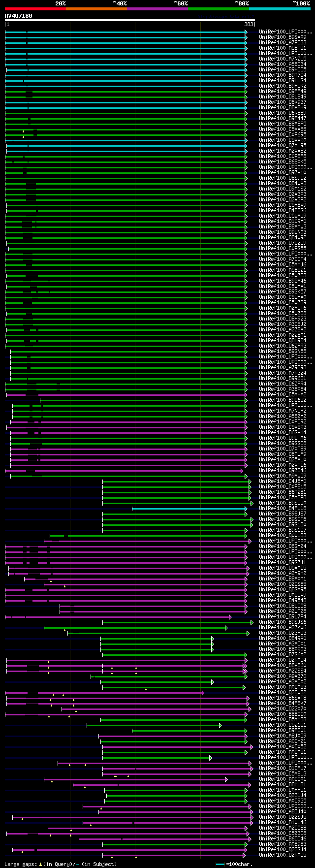Click the last hit UniRef100_Q2R0C5

(x=283, y=855)
